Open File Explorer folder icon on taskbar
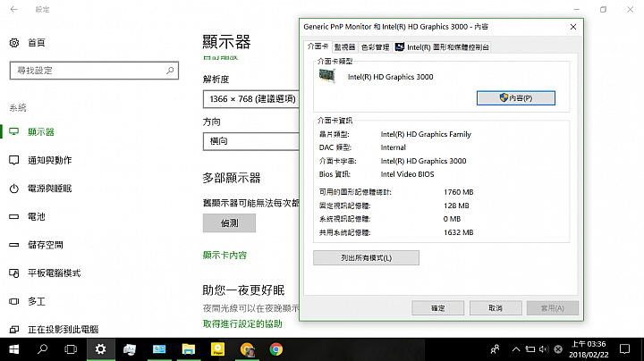644x361 pixels. click(189, 349)
